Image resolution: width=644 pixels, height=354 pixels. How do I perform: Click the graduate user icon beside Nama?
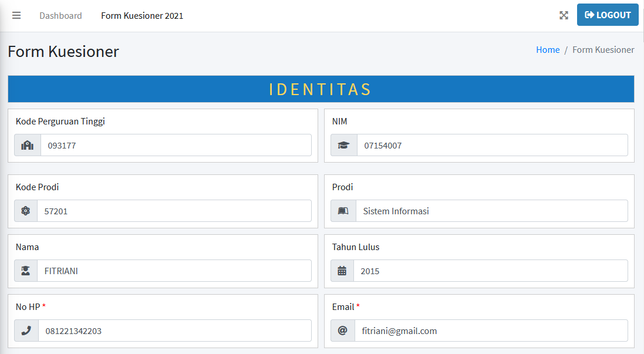pos(26,271)
